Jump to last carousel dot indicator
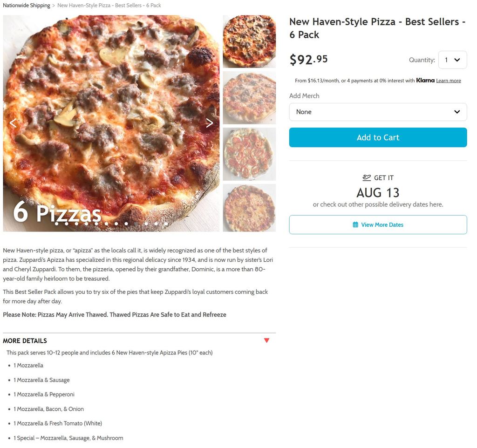The image size is (477, 448). click(166, 224)
